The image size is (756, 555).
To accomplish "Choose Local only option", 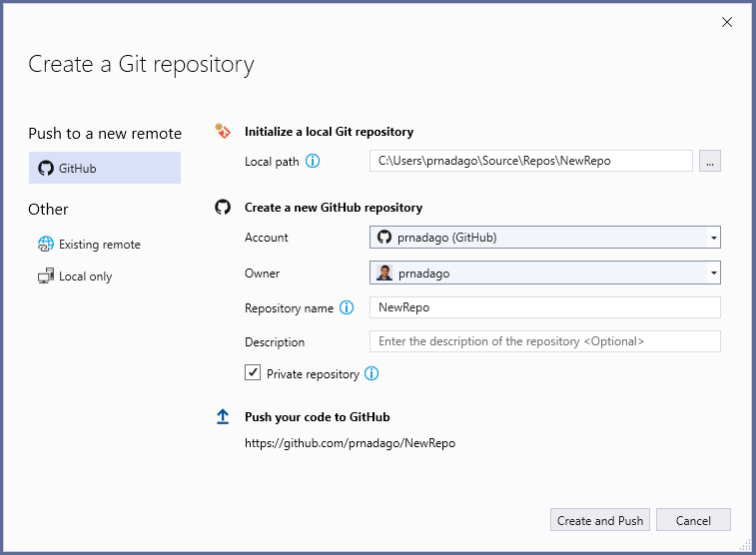I will (x=75, y=277).
